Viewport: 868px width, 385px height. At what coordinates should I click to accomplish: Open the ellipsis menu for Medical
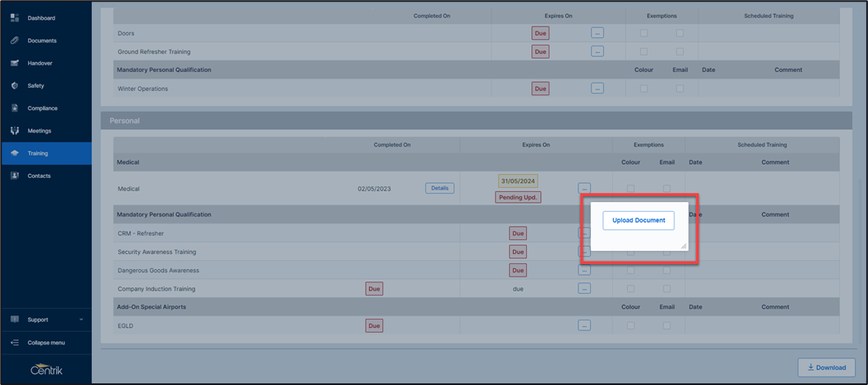(584, 188)
